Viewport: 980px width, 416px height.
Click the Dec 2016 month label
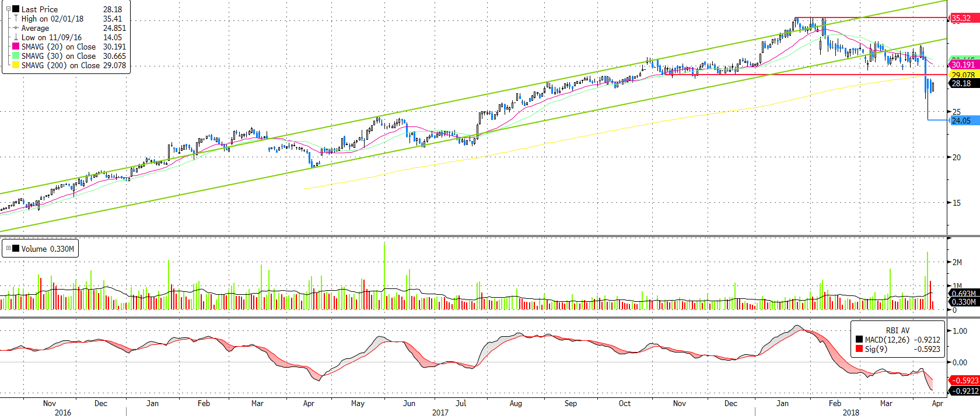(x=101, y=403)
